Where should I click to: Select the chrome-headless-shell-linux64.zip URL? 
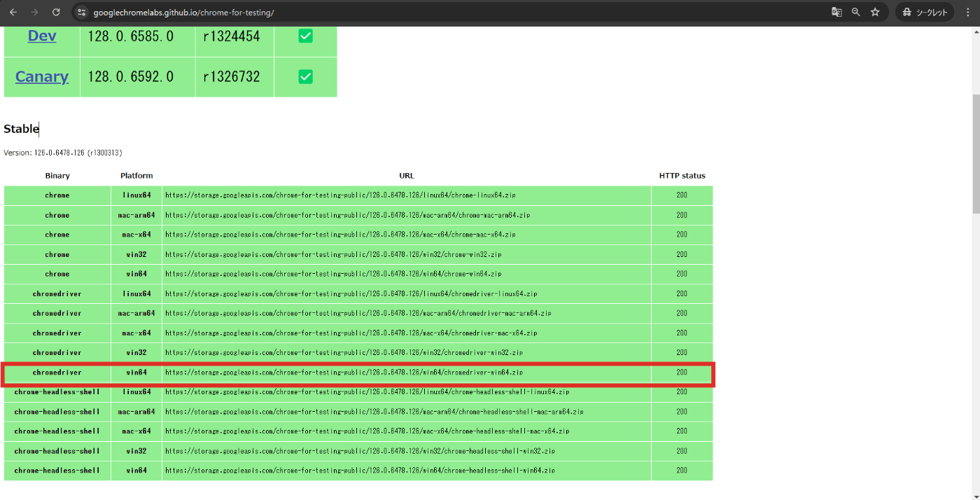click(367, 392)
